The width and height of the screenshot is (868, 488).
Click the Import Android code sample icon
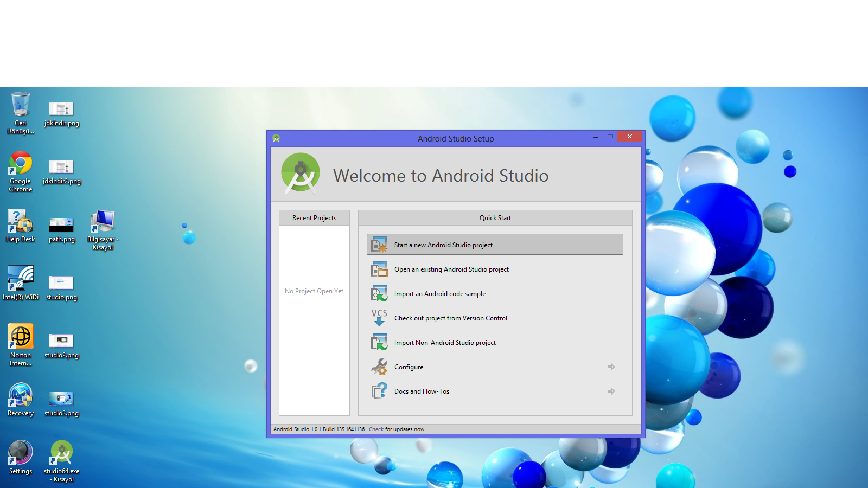[x=379, y=293]
